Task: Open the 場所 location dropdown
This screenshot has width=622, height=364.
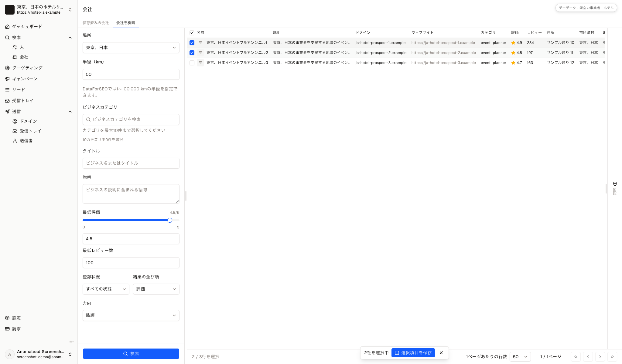Action: (131, 48)
